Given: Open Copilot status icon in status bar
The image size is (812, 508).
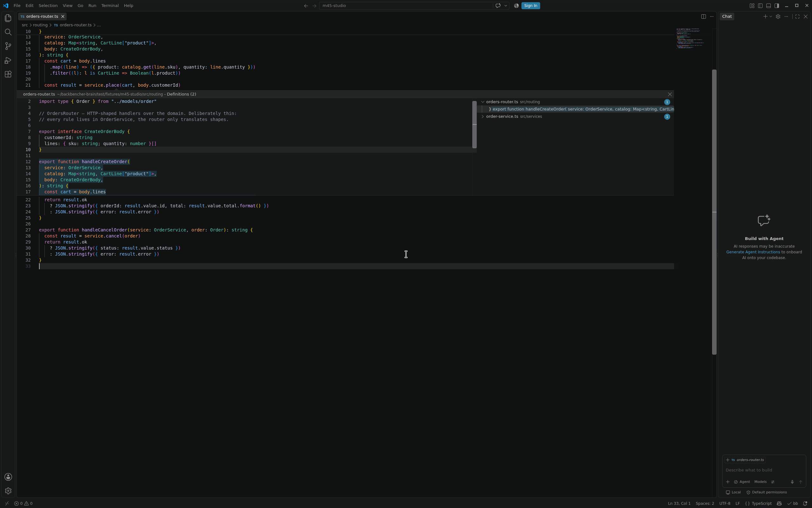Looking at the screenshot, I should pos(779,503).
